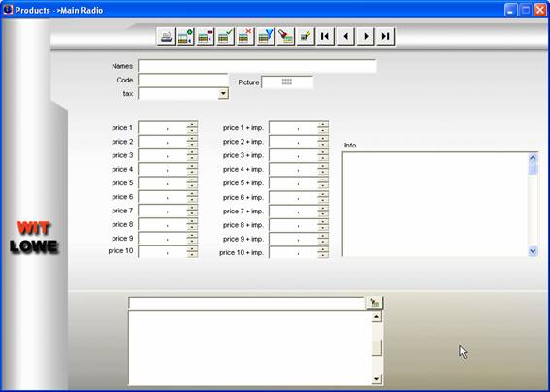Click the Info box scrollbar down arrow

click(x=533, y=251)
